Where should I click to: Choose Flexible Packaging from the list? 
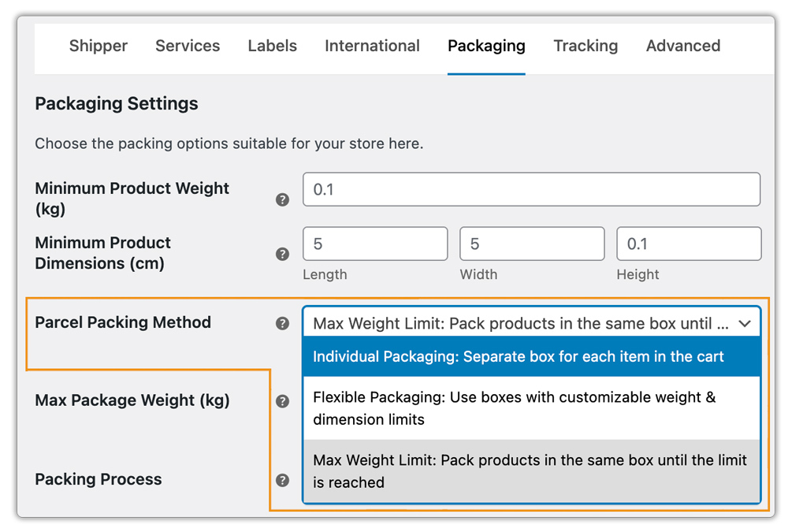[x=531, y=408]
